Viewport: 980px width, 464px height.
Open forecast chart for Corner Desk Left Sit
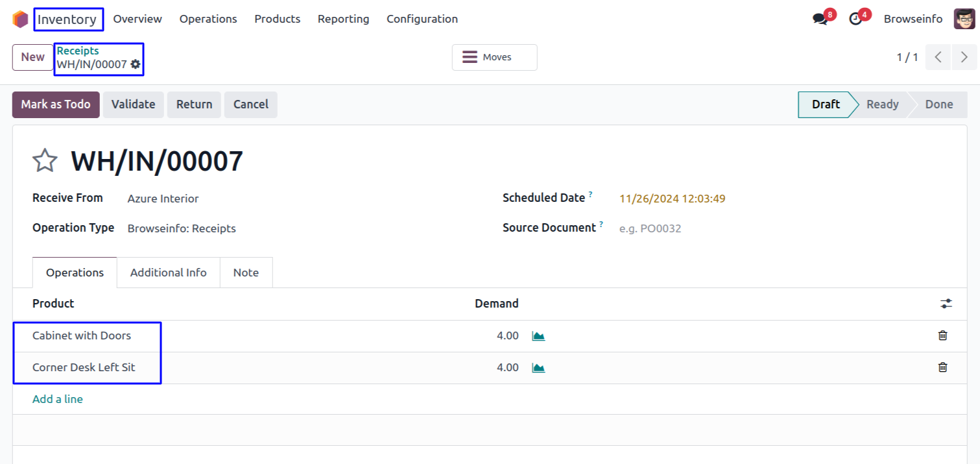click(538, 367)
